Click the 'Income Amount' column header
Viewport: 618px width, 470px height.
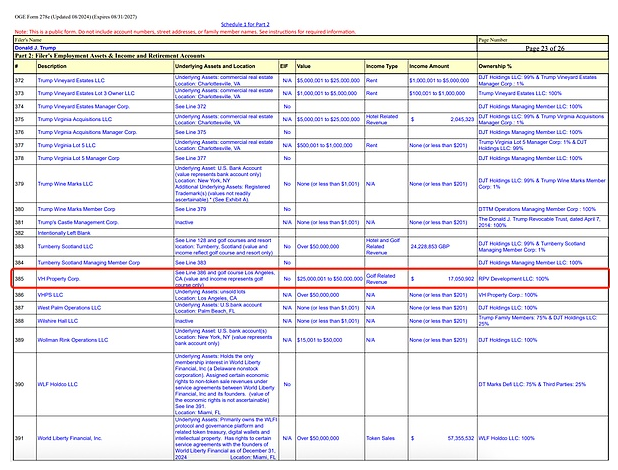[x=429, y=66]
